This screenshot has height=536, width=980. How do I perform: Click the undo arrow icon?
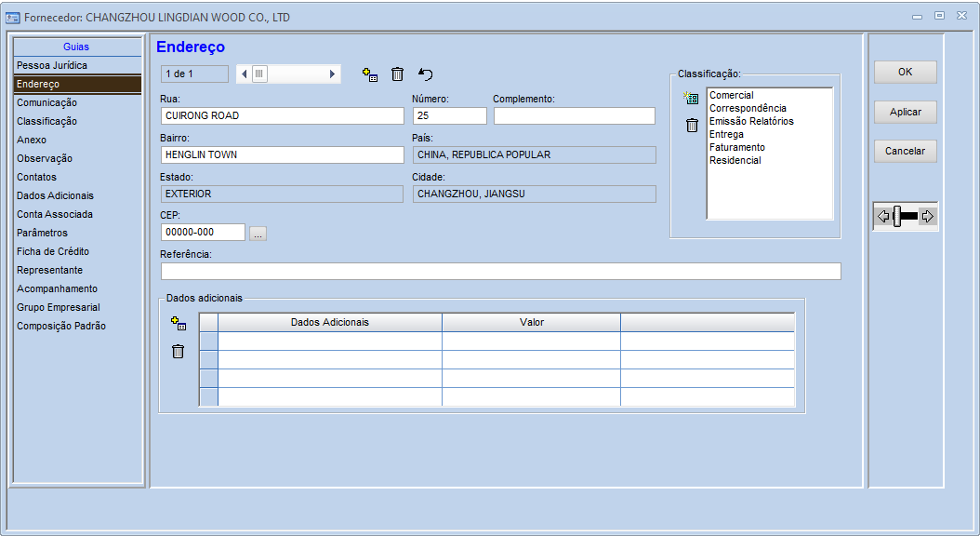(x=426, y=74)
